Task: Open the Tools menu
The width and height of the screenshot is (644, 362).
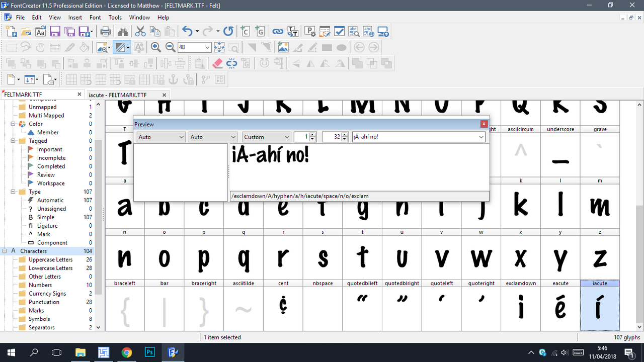Action: [115, 17]
